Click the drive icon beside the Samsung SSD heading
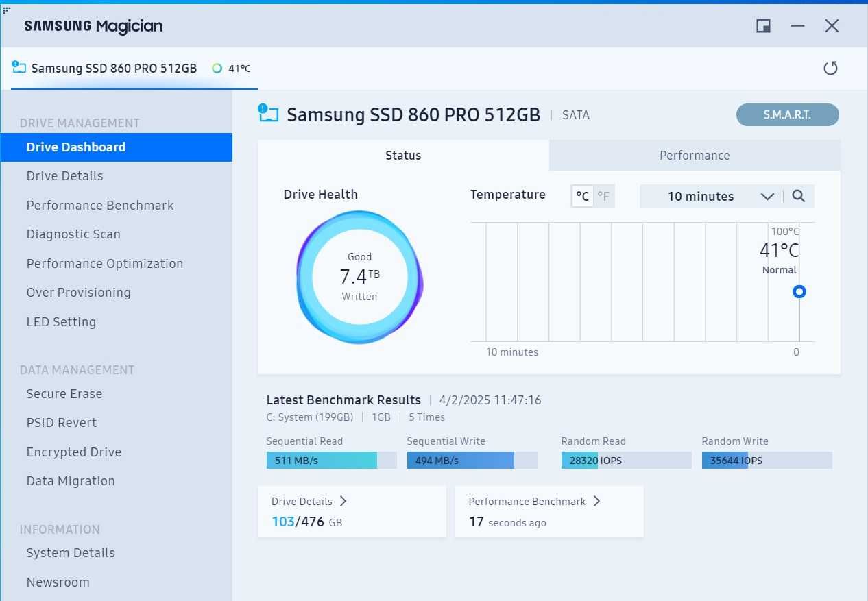This screenshot has height=601, width=868. coord(268,113)
